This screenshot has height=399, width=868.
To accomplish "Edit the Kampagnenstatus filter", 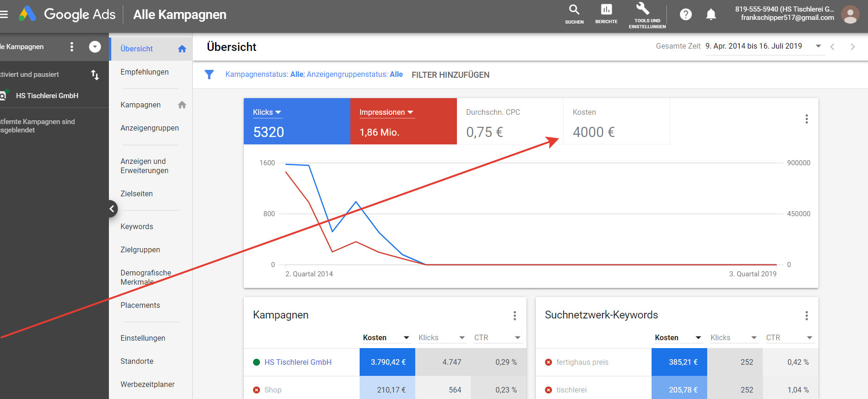I will pyautogui.click(x=265, y=75).
